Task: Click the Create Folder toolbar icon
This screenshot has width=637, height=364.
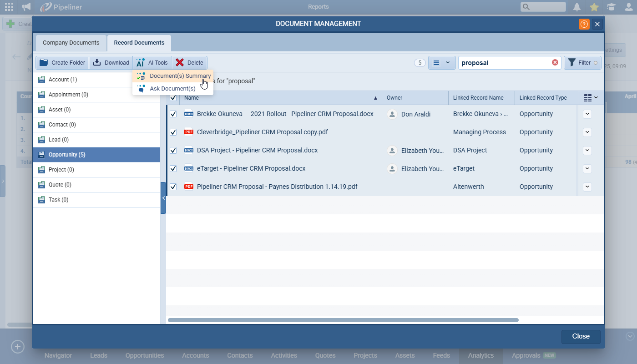Action: click(x=44, y=63)
